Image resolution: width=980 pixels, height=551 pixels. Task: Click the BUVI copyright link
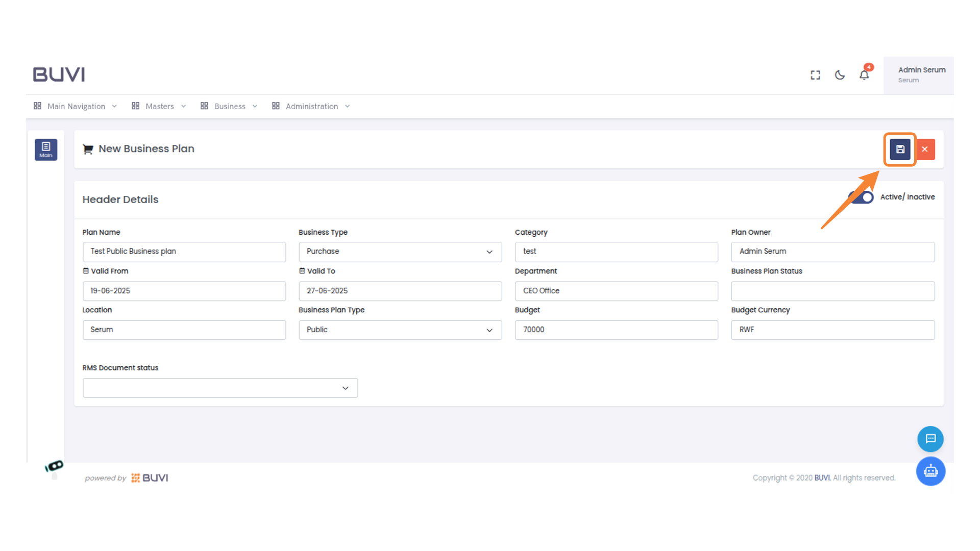(x=822, y=478)
